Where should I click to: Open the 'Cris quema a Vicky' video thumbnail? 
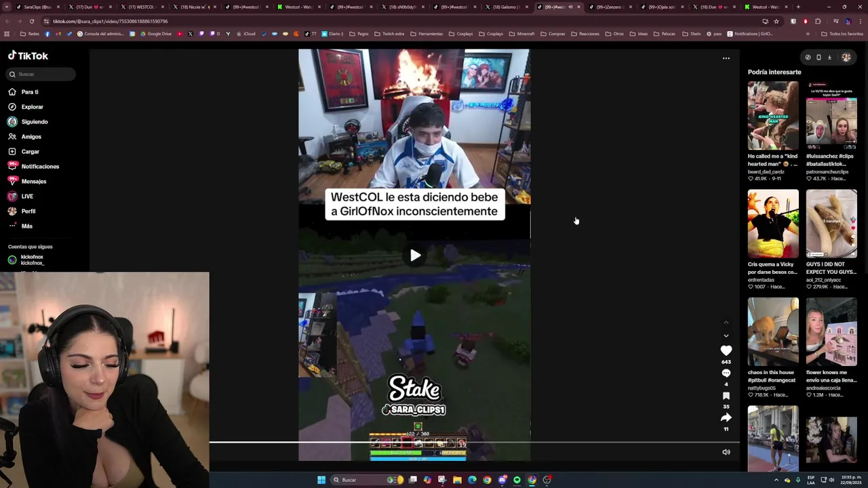[773, 224]
